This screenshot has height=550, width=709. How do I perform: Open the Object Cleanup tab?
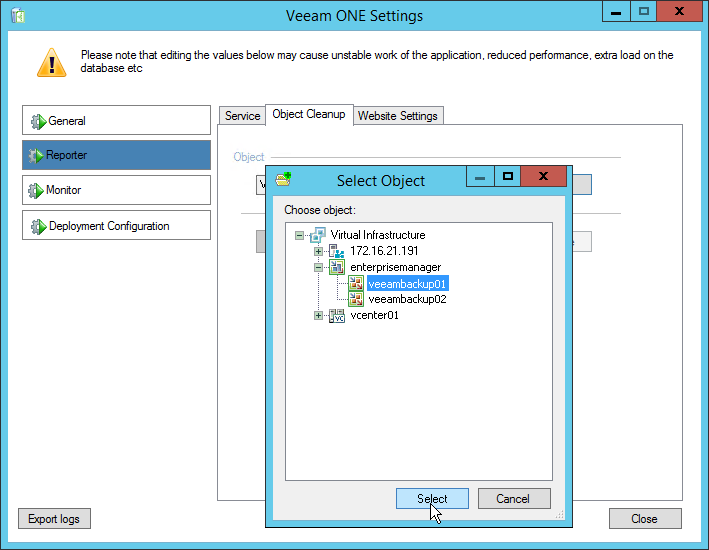[x=309, y=114]
